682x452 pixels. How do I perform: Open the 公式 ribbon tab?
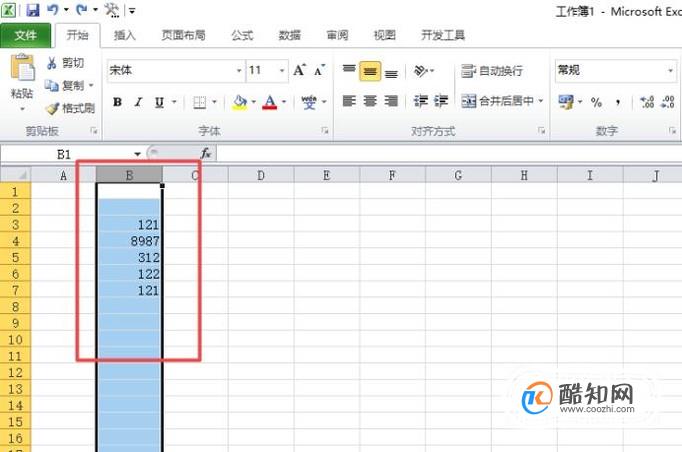[x=242, y=35]
